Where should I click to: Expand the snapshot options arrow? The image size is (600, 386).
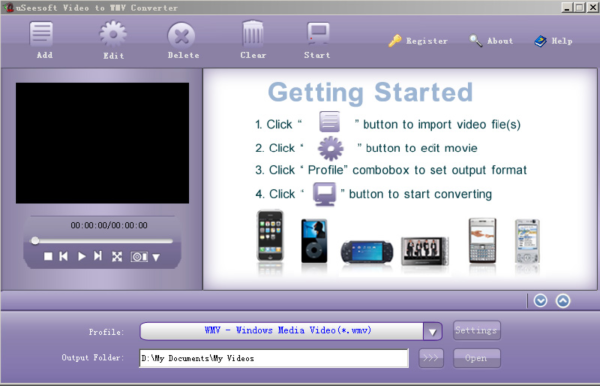[x=156, y=257]
